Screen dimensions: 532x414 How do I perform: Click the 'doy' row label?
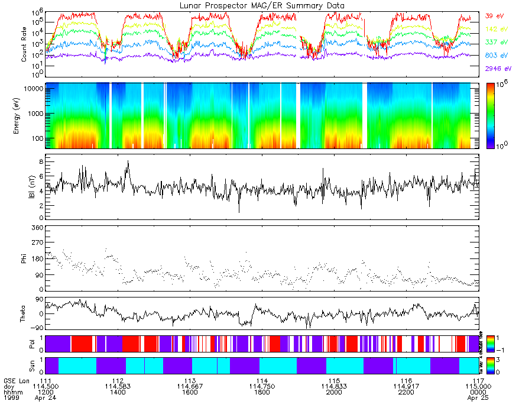coord(9,387)
